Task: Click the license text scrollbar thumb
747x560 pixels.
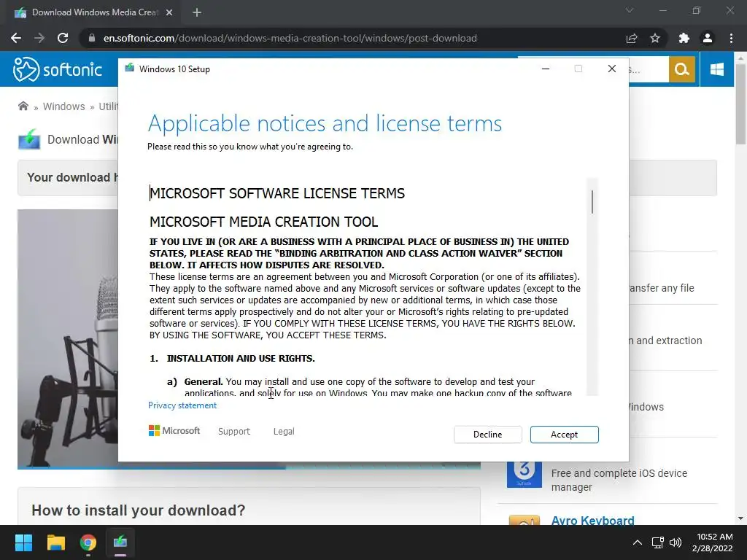Action: [592, 202]
